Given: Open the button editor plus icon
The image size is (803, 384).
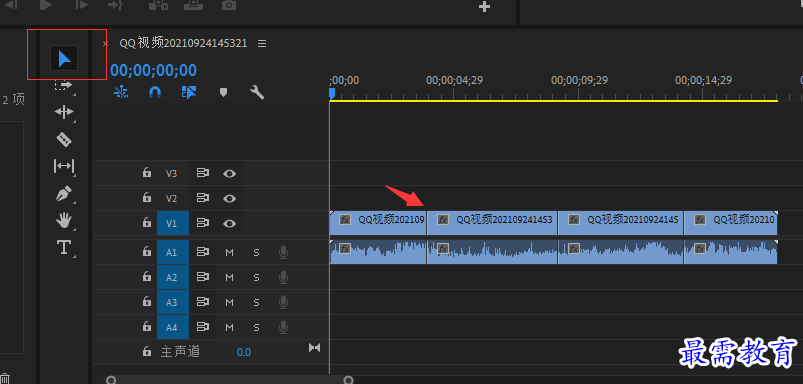Looking at the screenshot, I should pos(484,7).
